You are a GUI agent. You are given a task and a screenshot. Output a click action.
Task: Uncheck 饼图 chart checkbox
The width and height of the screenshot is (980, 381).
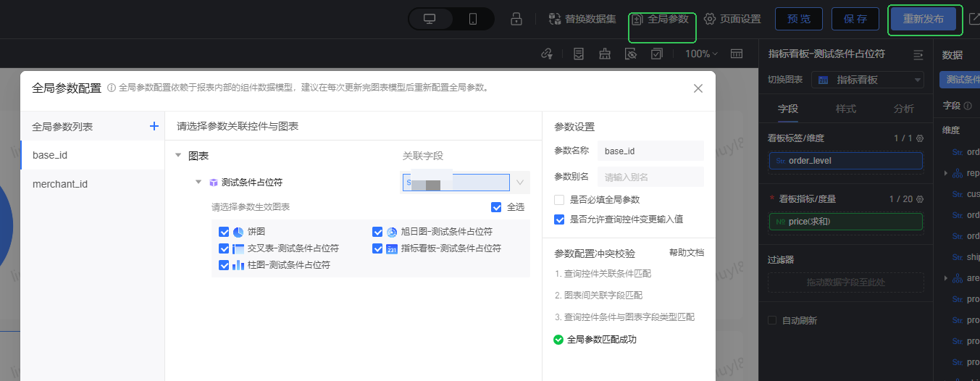[x=224, y=232]
